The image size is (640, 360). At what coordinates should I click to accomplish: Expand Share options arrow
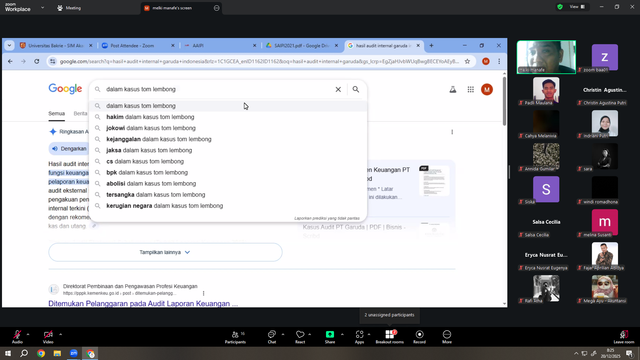pos(342,334)
